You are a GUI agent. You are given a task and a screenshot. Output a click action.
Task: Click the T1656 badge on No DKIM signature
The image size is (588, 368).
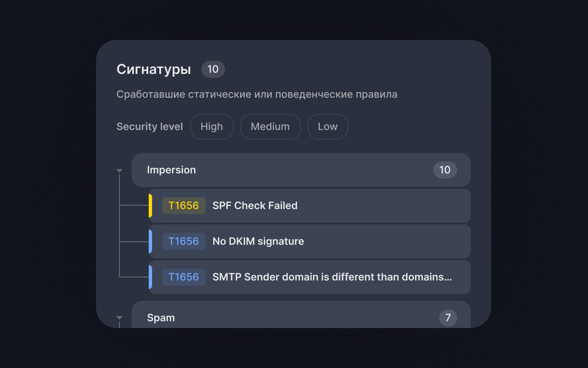[x=184, y=241]
